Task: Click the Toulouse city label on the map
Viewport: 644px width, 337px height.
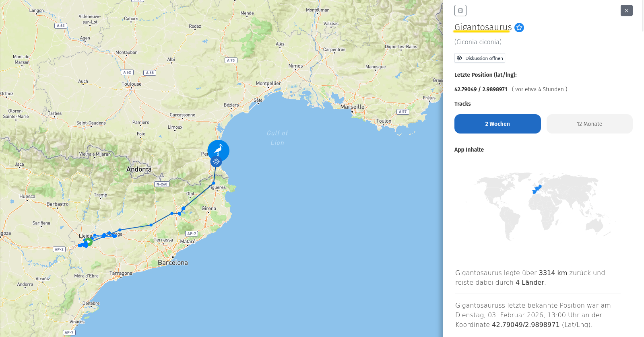Action: [132, 84]
